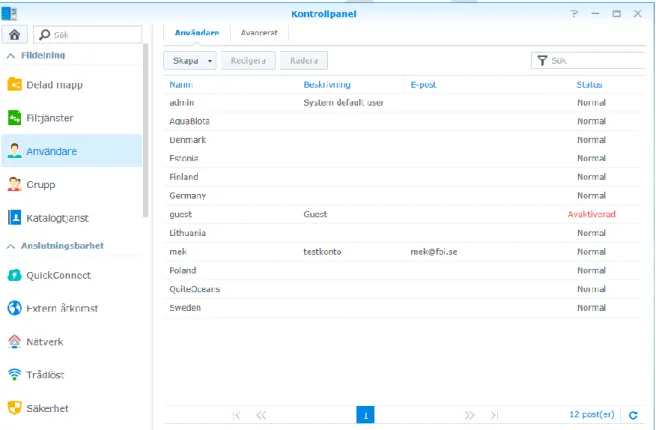The height and width of the screenshot is (430, 656).
Task: Open QuickConnect label in sidebar
Action: click(x=59, y=275)
